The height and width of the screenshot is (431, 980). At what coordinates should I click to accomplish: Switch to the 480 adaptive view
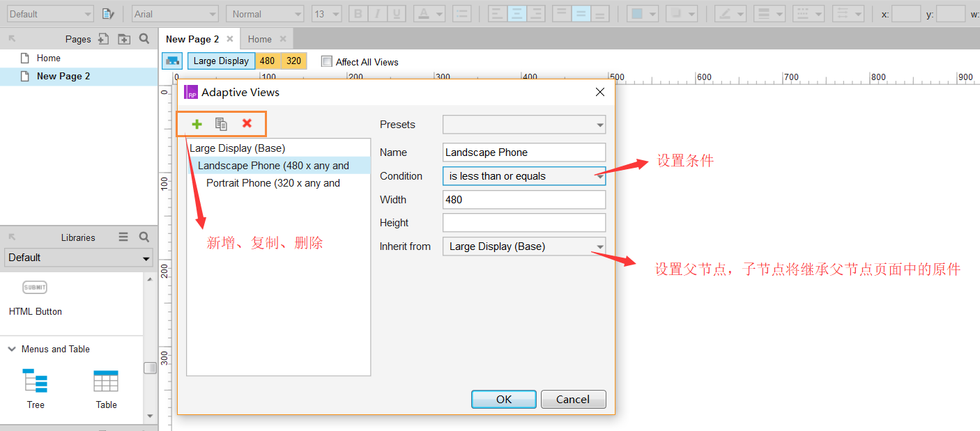tap(268, 61)
